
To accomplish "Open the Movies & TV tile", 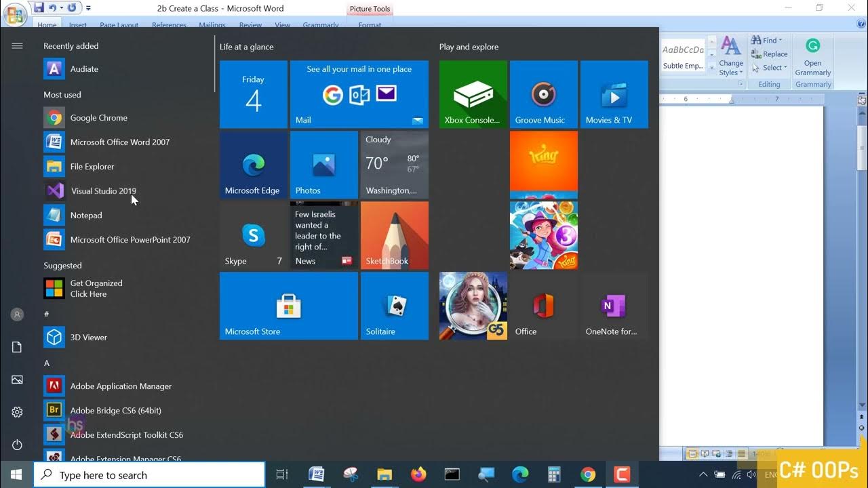I will (x=614, y=94).
